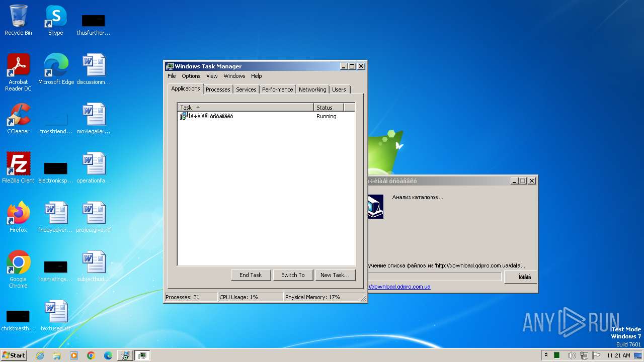Click the Running status cell
The height and width of the screenshot is (362, 644).
click(327, 116)
